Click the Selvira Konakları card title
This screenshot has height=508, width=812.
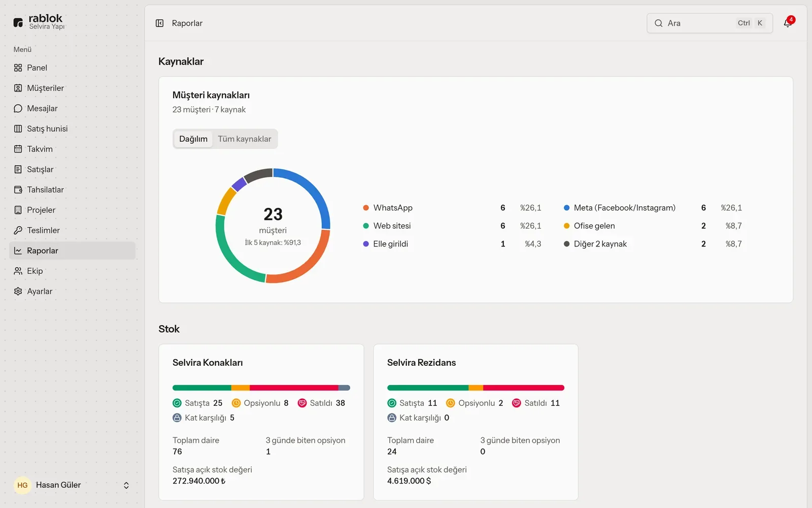click(208, 363)
